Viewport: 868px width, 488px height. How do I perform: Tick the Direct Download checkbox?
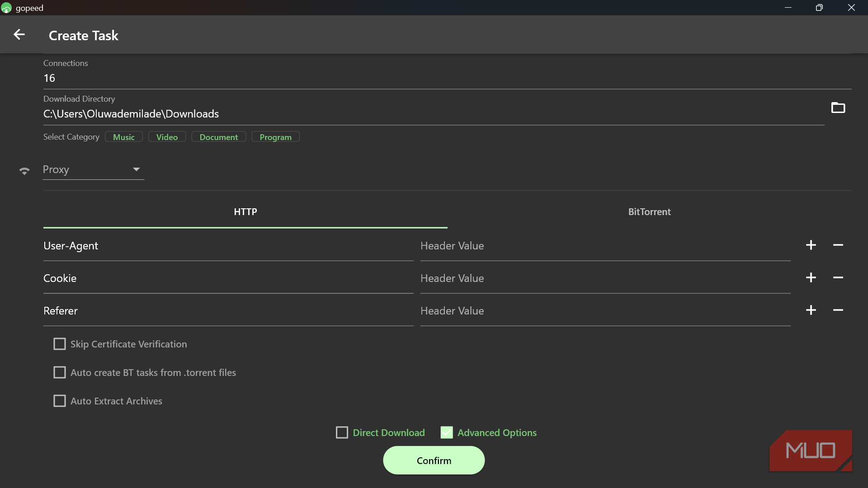click(x=342, y=432)
